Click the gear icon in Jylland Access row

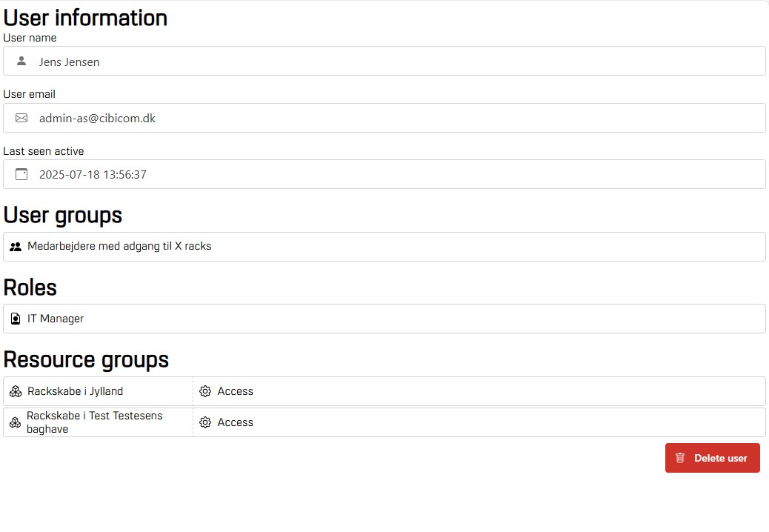point(205,391)
